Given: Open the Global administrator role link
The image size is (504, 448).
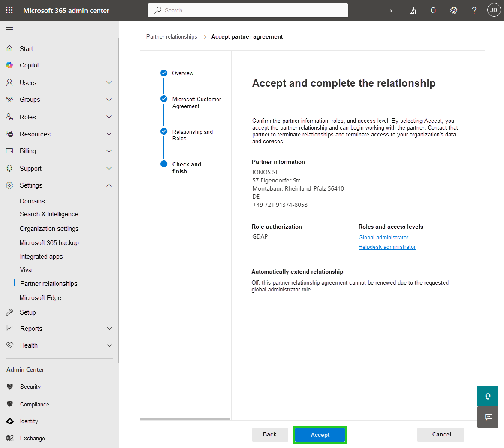Looking at the screenshot, I should tap(383, 237).
